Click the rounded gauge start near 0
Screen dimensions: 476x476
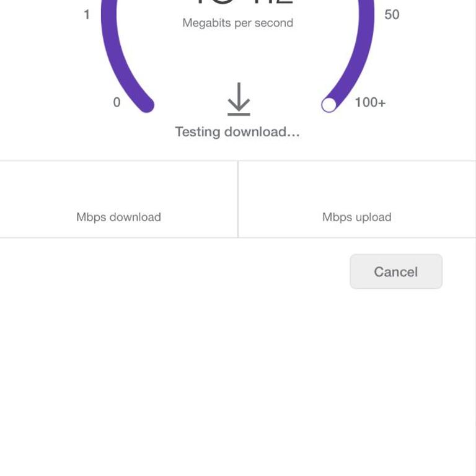click(146, 104)
